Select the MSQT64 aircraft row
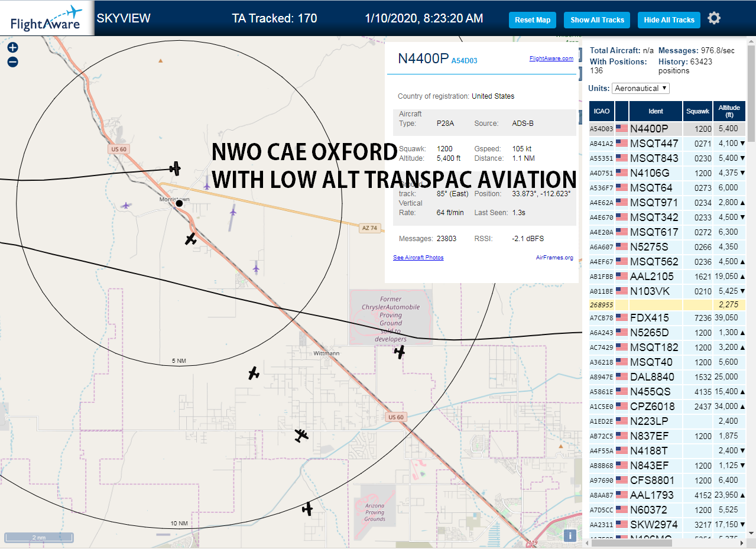The image size is (756, 549). click(667, 187)
